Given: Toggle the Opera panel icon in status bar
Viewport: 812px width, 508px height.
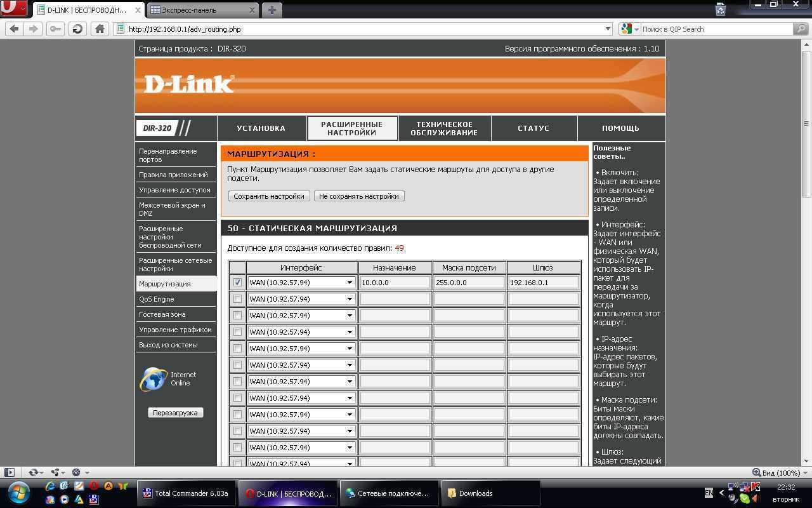Looking at the screenshot, I should click(x=10, y=472).
